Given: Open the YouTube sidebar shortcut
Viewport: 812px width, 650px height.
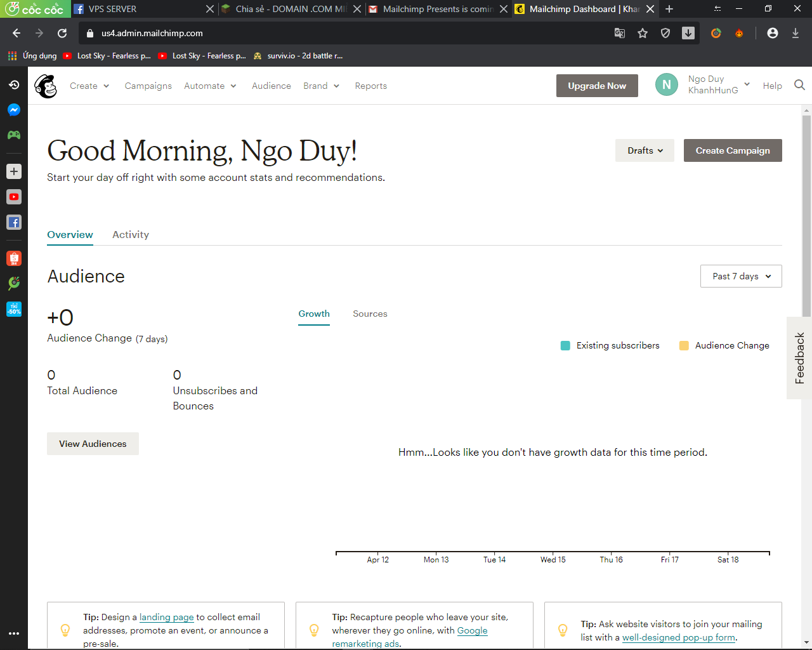Looking at the screenshot, I should coord(14,197).
